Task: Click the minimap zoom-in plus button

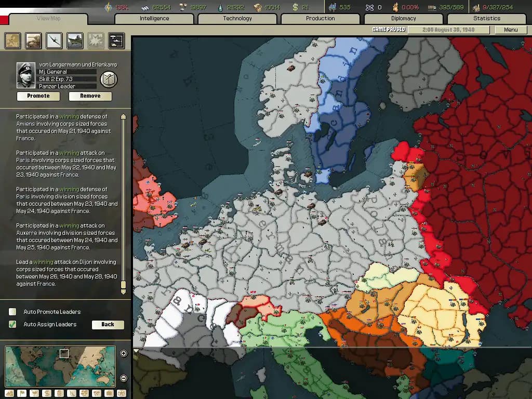Action: [x=123, y=354]
